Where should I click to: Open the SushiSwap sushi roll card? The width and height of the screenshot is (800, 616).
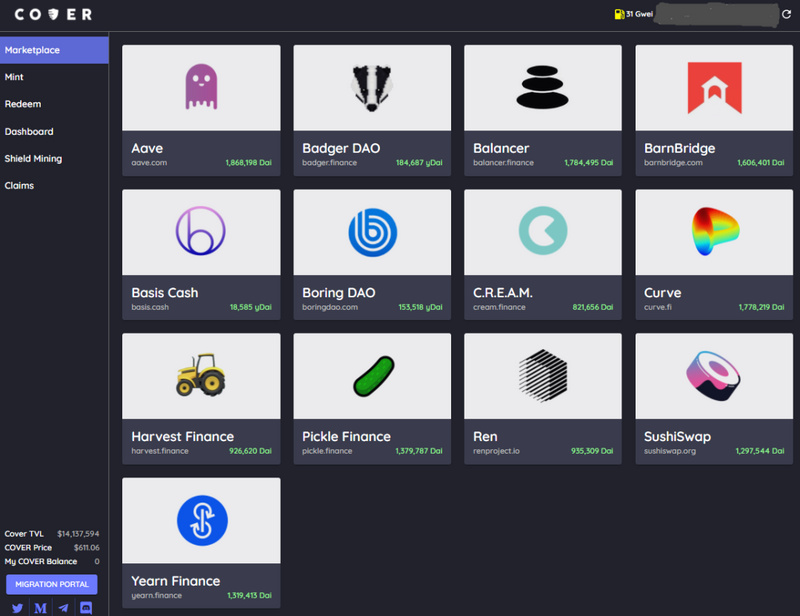coord(714,399)
